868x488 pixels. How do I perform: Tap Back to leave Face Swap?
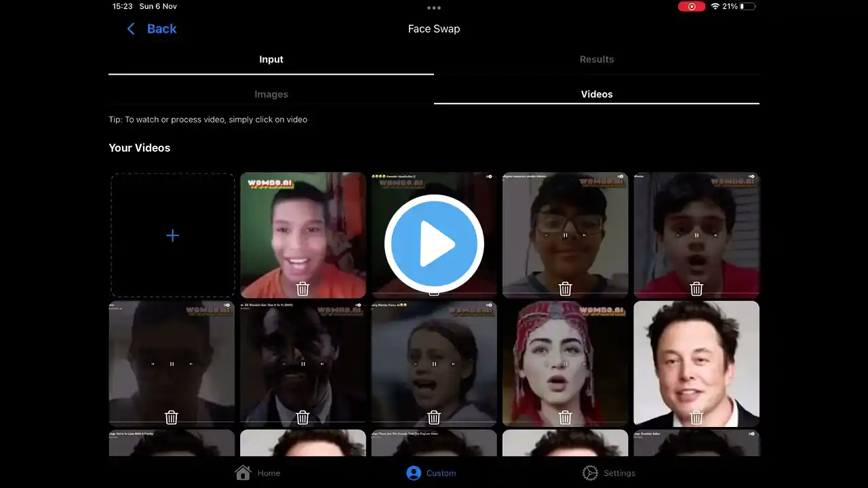click(x=151, y=28)
